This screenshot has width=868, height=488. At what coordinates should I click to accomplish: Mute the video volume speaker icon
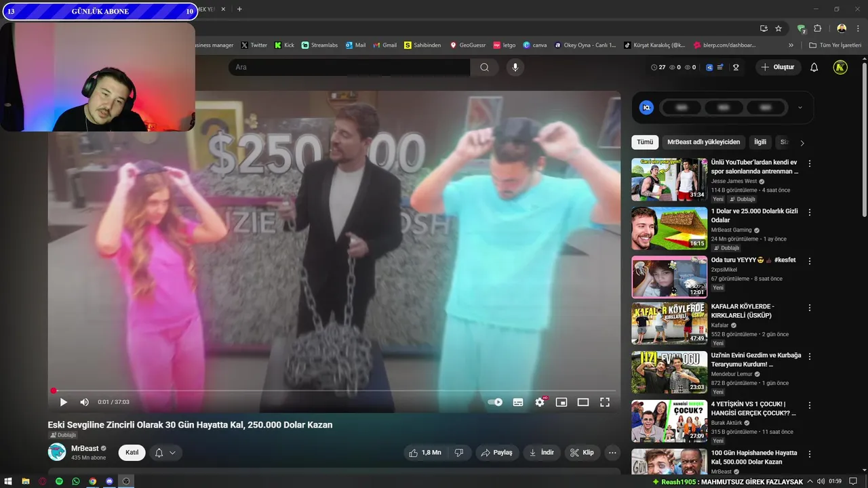(x=84, y=402)
